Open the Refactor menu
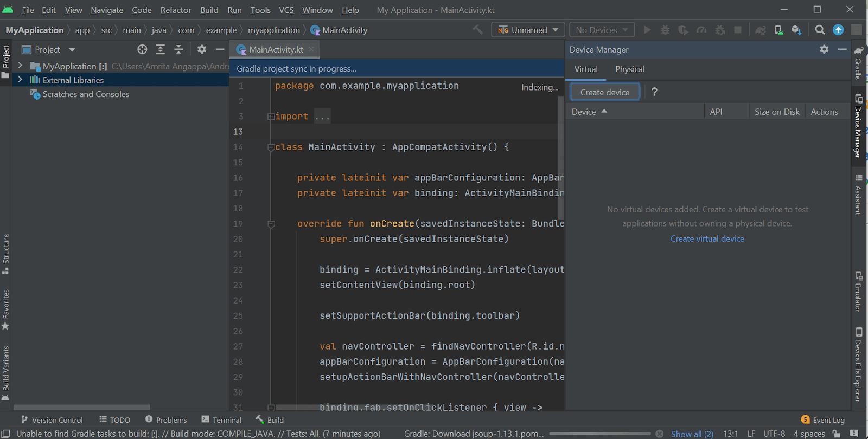Image resolution: width=868 pixels, height=439 pixels. tap(176, 10)
